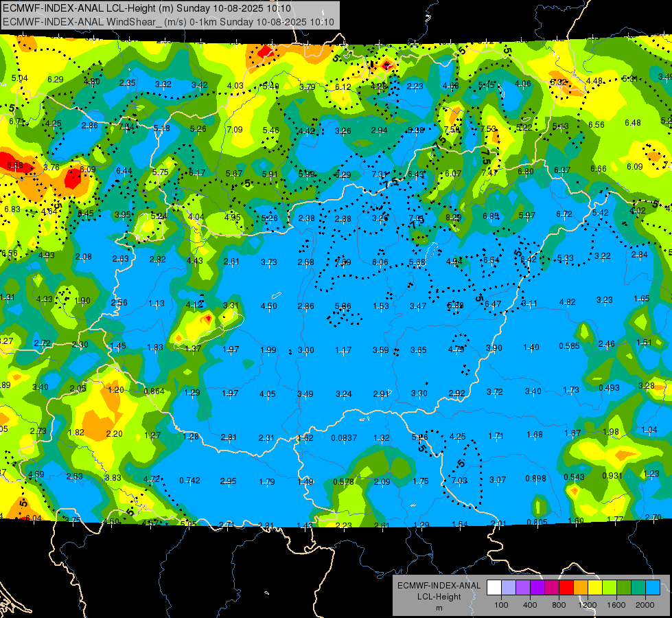672x618 pixels.
Task: Click the legend scale label 800
Action: pyautogui.click(x=559, y=605)
